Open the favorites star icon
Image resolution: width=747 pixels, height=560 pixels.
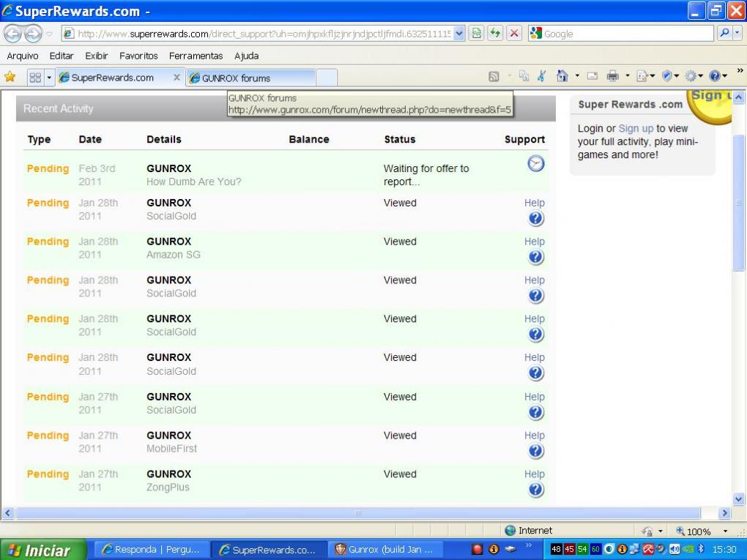(10, 78)
